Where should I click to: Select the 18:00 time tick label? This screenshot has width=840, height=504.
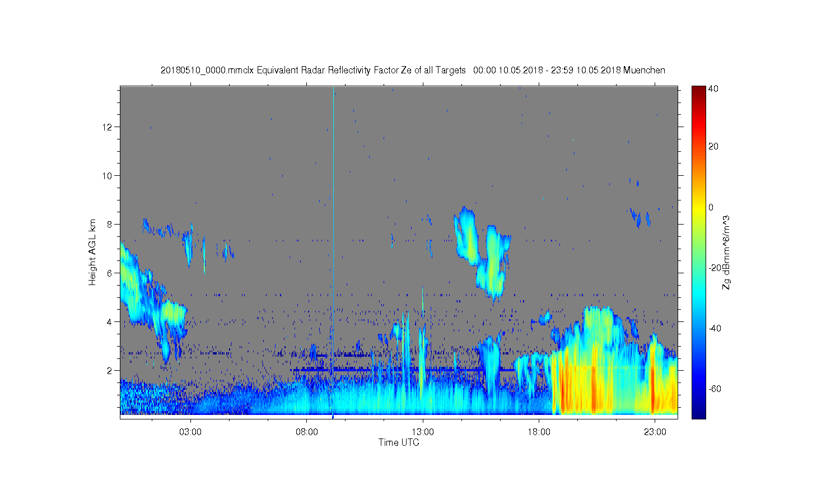point(539,432)
